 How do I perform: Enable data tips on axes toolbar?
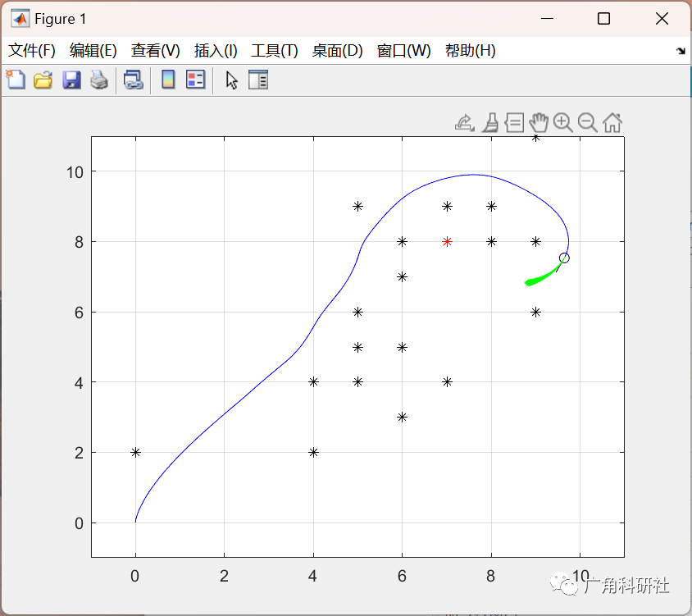[x=515, y=123]
